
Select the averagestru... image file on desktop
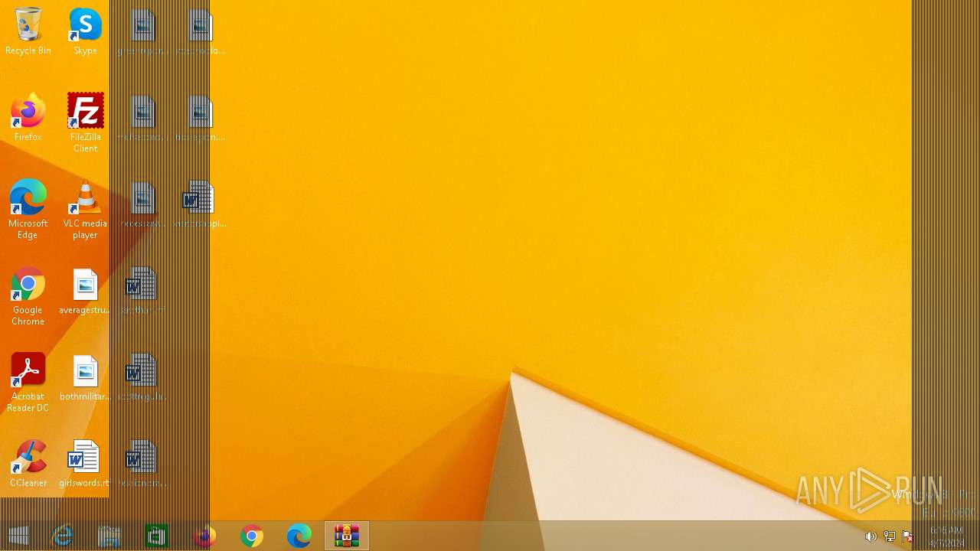pos(85,291)
